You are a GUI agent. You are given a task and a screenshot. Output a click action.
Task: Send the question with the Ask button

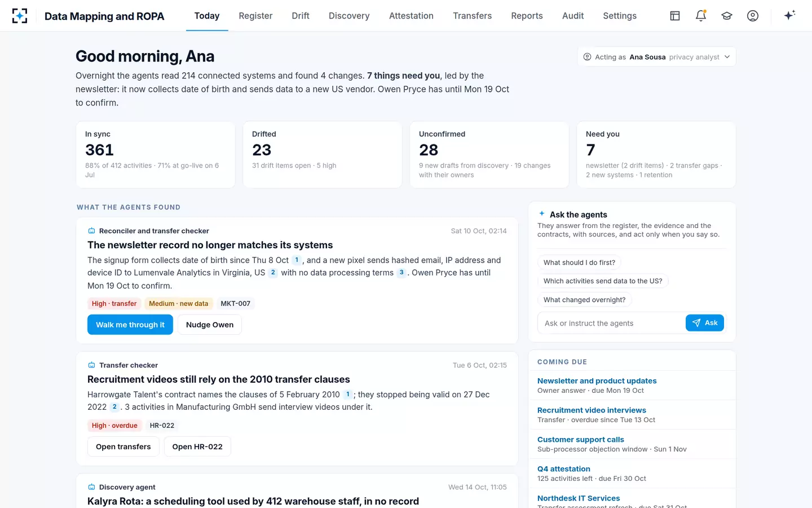(705, 323)
